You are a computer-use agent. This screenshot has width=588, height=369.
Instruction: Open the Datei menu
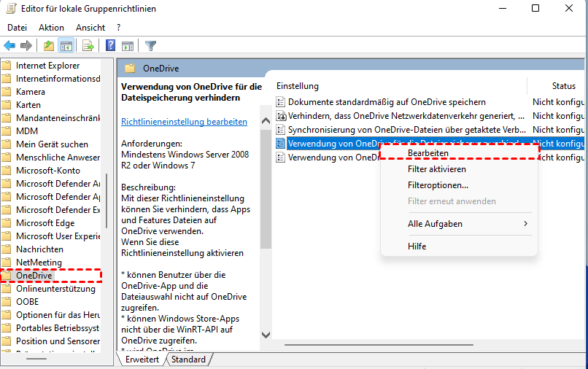coord(18,28)
